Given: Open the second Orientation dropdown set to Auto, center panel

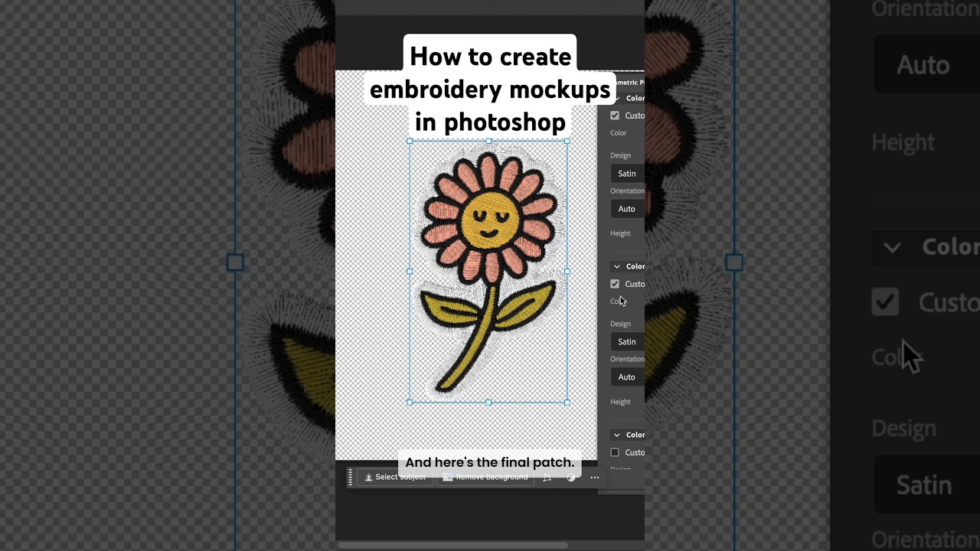Looking at the screenshot, I should 627,377.
